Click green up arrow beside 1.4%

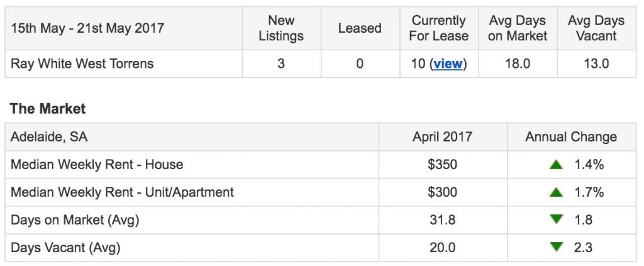coord(556,165)
